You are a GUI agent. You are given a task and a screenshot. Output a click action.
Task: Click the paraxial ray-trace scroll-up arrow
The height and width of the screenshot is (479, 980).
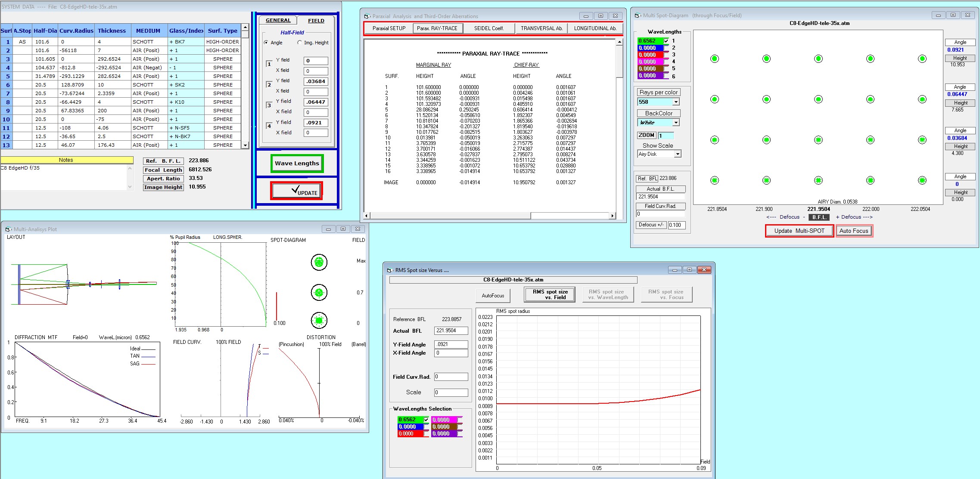click(x=619, y=42)
